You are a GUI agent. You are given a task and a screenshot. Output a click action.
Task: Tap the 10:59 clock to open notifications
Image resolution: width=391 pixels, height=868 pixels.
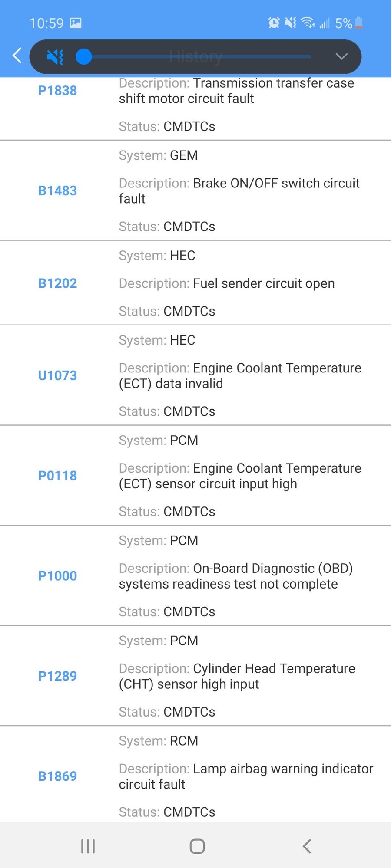pyautogui.click(x=47, y=23)
